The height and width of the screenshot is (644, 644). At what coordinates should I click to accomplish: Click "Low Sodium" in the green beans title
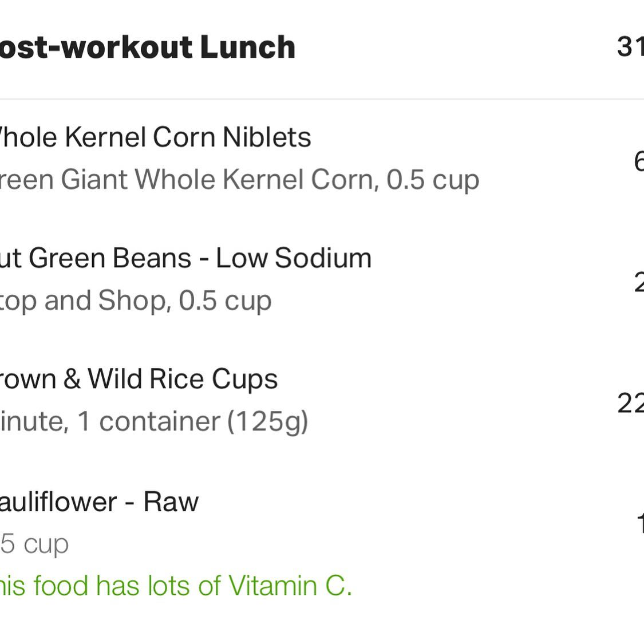(294, 258)
